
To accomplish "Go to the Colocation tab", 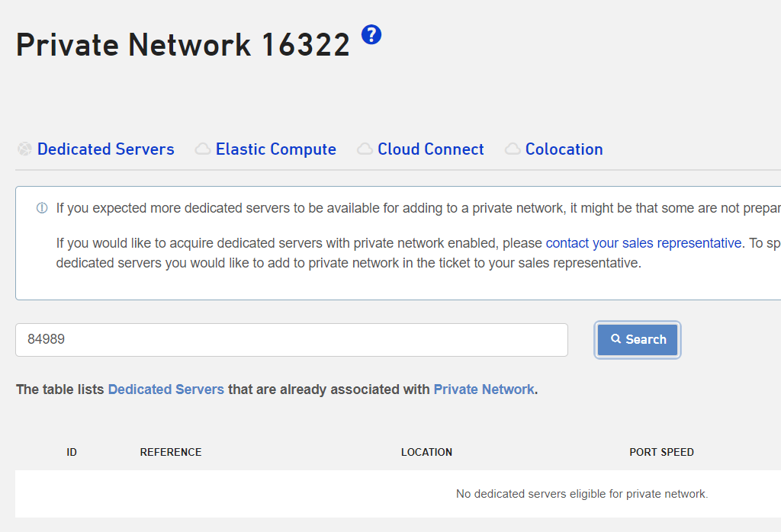I will click(x=564, y=149).
